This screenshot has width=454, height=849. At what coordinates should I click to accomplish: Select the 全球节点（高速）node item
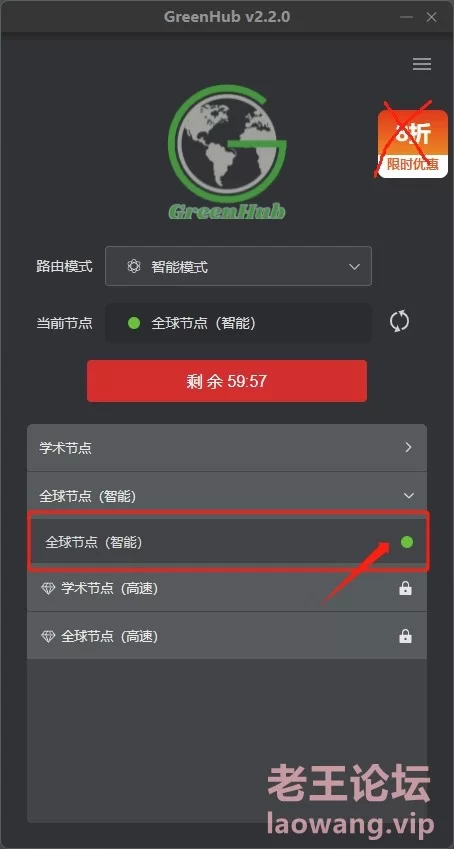tap(227, 636)
